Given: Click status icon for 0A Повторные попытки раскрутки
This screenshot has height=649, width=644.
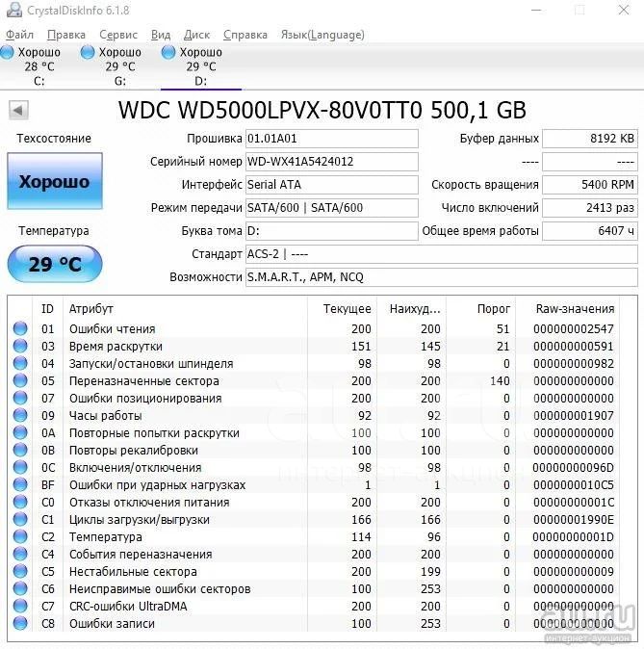Looking at the screenshot, I should 20,432.
